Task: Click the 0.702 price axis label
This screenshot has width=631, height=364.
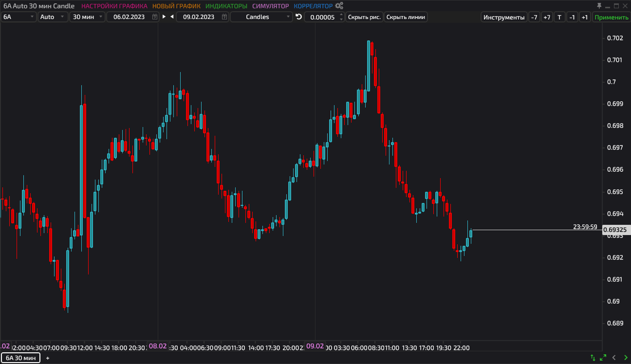Action: (615, 38)
